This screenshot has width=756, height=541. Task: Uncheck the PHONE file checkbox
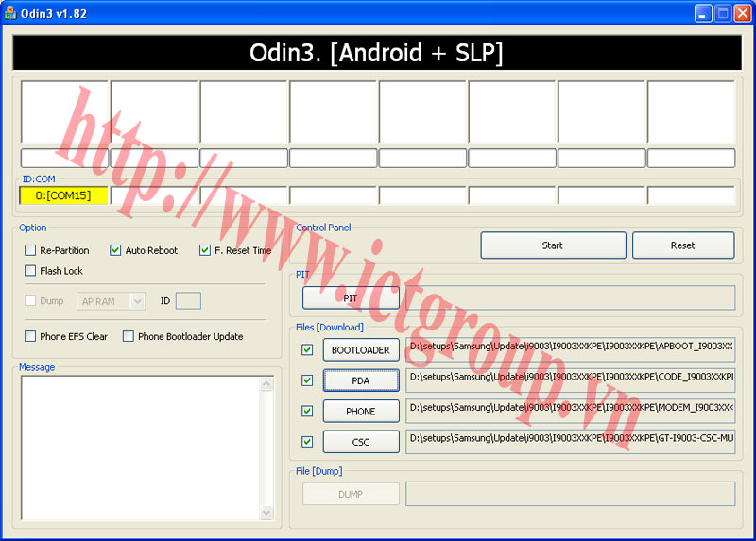pyautogui.click(x=307, y=411)
